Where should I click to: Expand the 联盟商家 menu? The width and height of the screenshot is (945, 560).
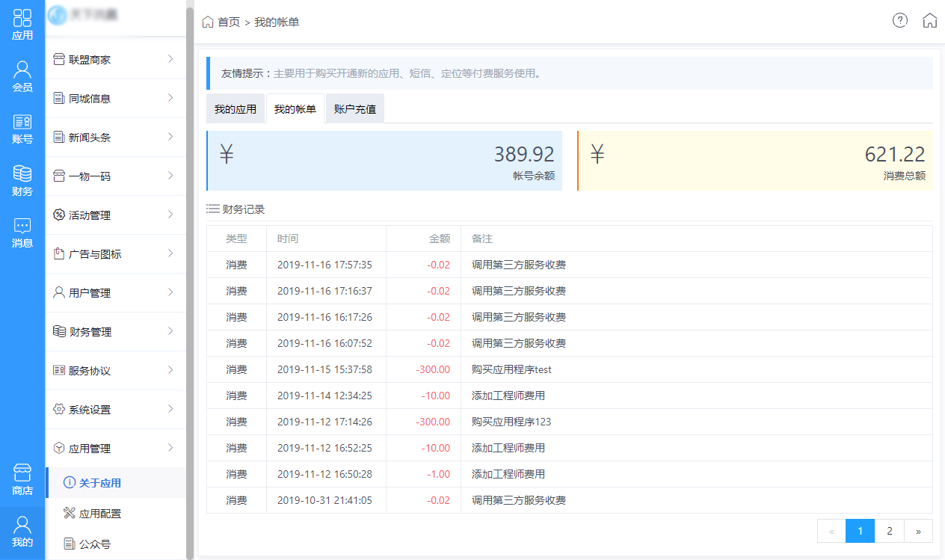pos(115,60)
